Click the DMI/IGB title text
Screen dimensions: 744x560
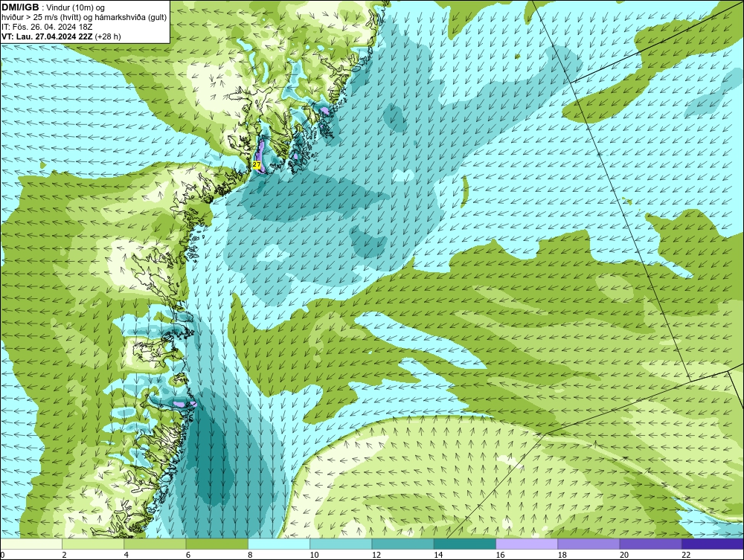pyautogui.click(x=20, y=7)
